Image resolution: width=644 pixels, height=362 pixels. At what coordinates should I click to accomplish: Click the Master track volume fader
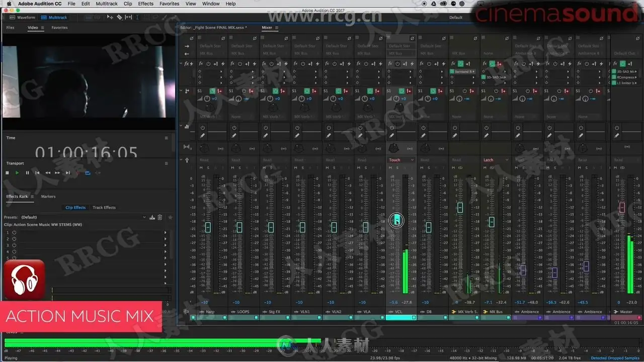[x=622, y=208]
